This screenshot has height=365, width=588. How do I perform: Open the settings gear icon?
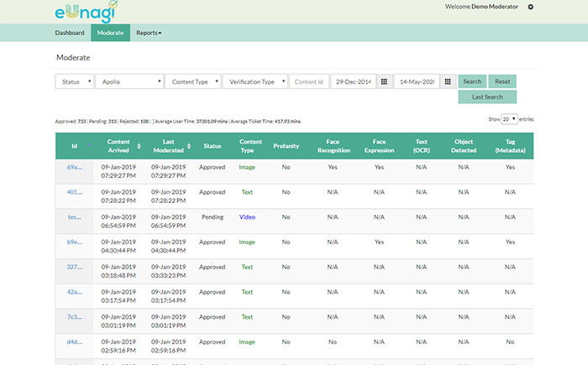tap(531, 7)
